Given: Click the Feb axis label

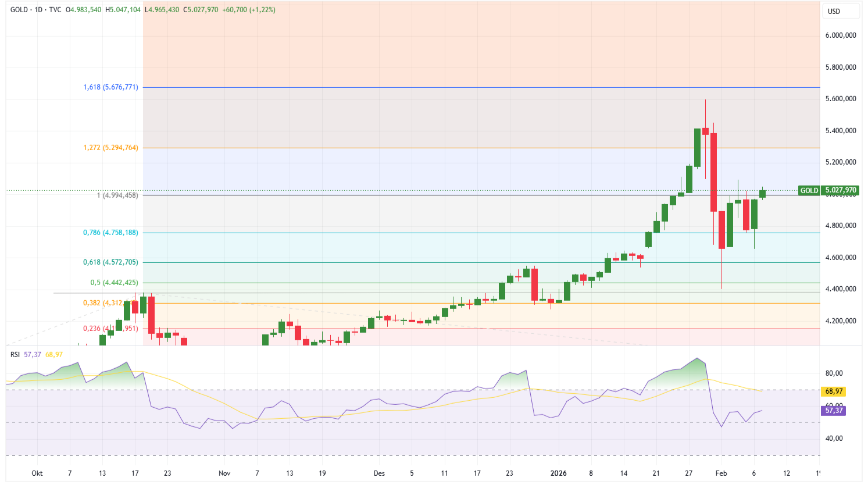Looking at the screenshot, I should (722, 473).
